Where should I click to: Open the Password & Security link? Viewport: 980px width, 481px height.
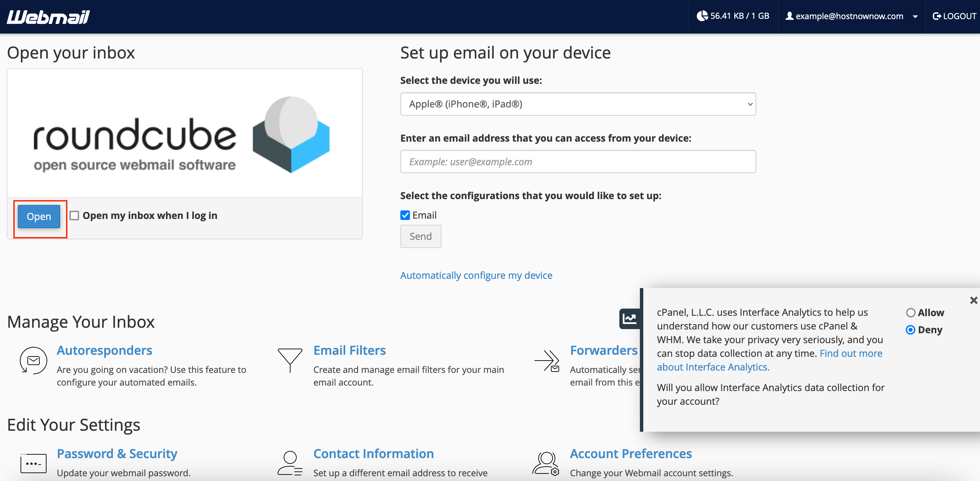pos(117,454)
